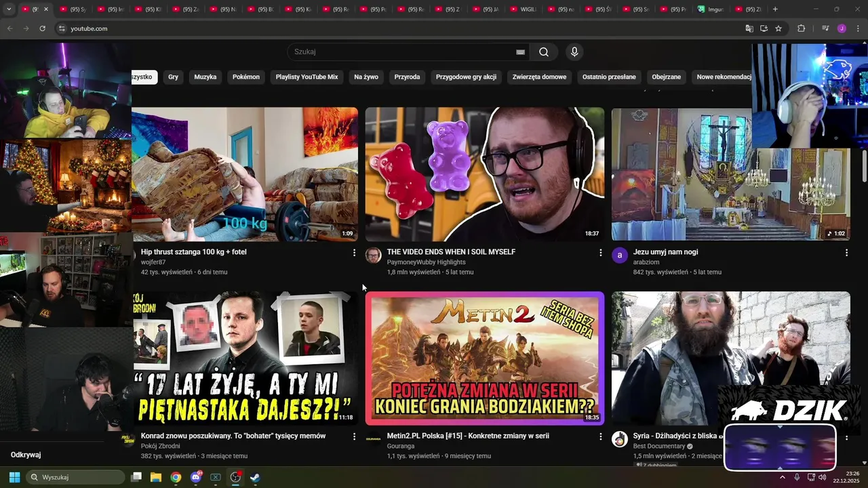Switch to the Imgur browser tab
The image size is (868, 488).
712,9
